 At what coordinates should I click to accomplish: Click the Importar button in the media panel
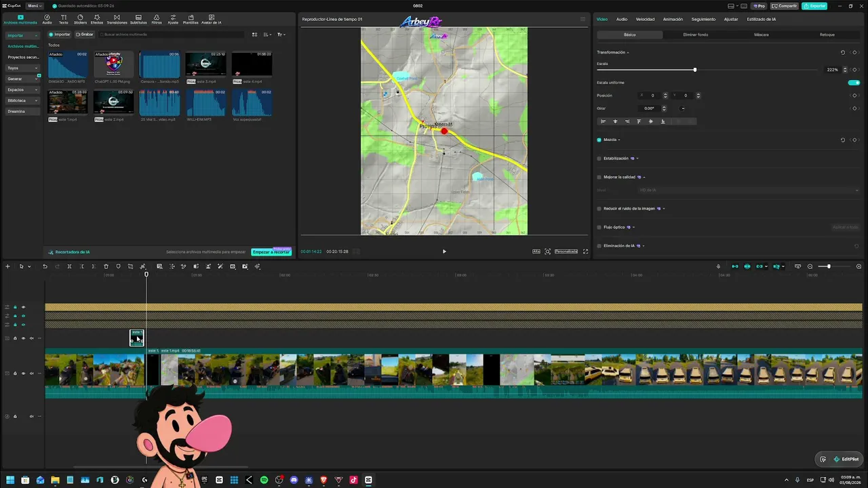(60, 35)
